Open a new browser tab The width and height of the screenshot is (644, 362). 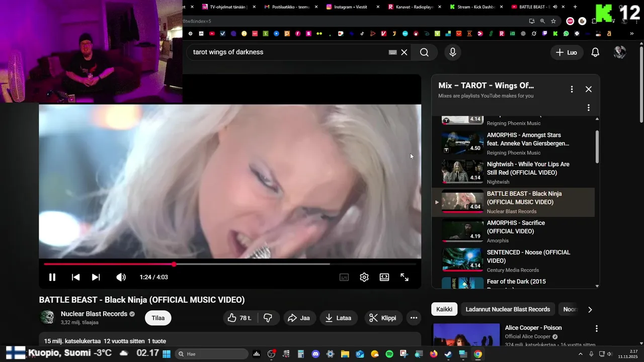coord(575,7)
